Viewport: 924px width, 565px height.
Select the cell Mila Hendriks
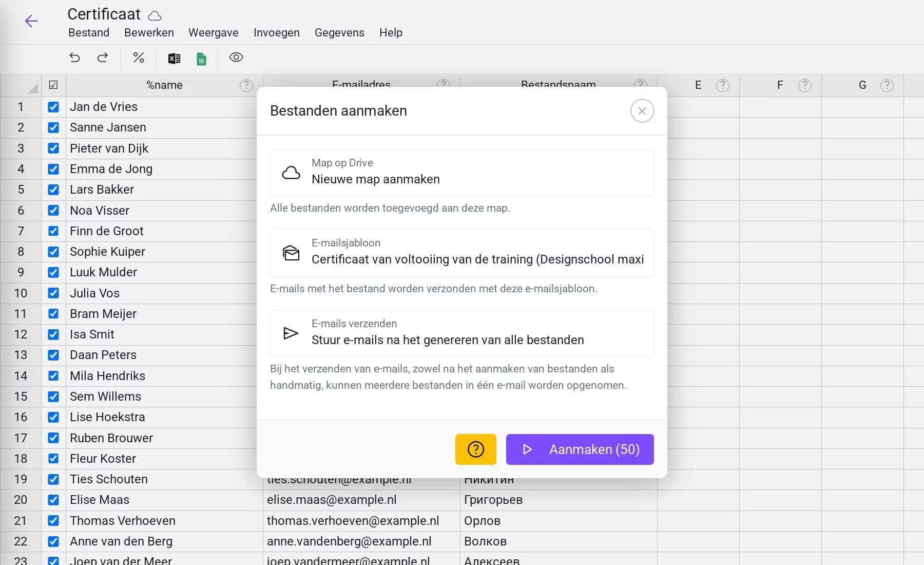(162, 376)
